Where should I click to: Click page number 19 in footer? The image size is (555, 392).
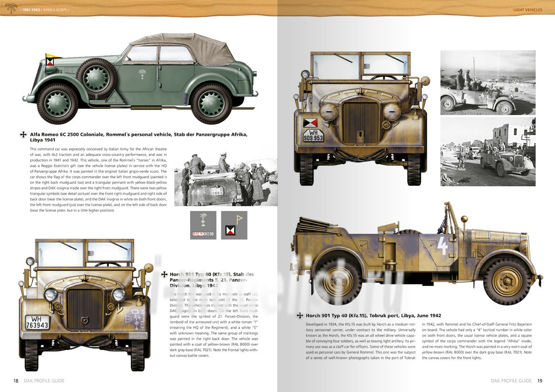540,380
